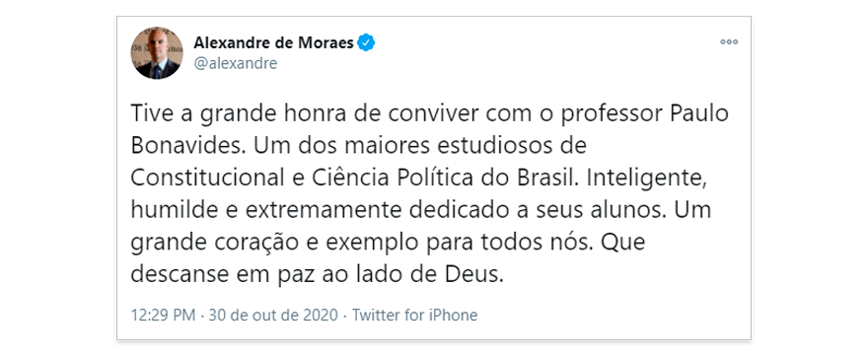Click the word Inteligente in the tweet
Screen dimensions: 868x356
point(644,178)
